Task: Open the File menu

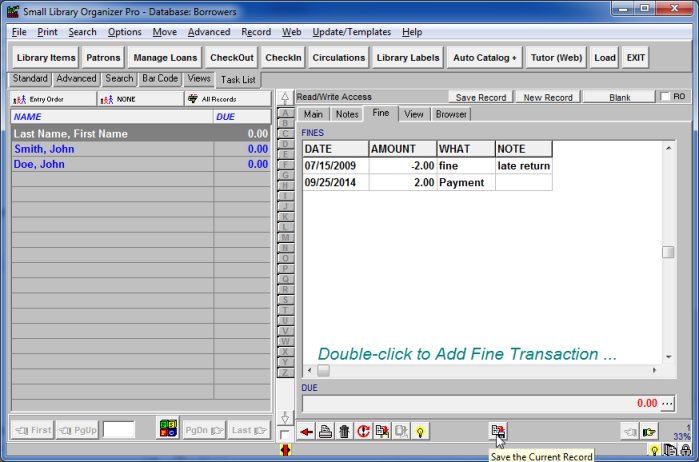Action: pyautogui.click(x=19, y=32)
